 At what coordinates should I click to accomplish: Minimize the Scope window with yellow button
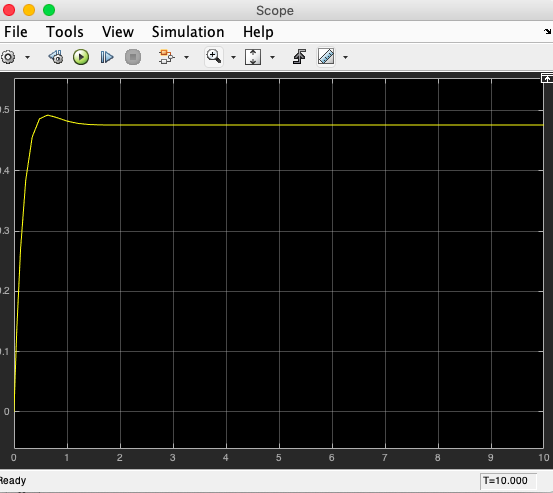click(29, 10)
